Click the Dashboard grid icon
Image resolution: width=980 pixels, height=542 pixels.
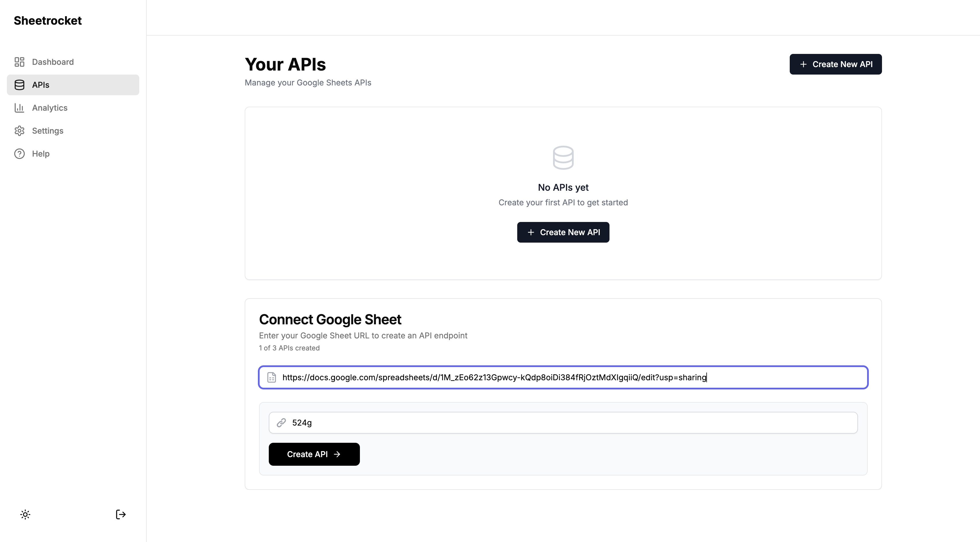click(x=19, y=62)
